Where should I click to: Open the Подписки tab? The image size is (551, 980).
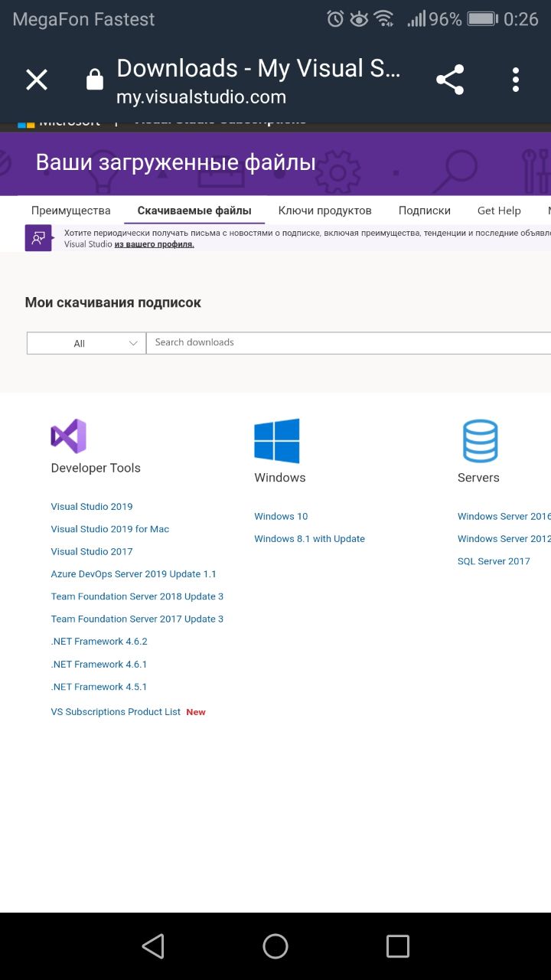coord(425,211)
